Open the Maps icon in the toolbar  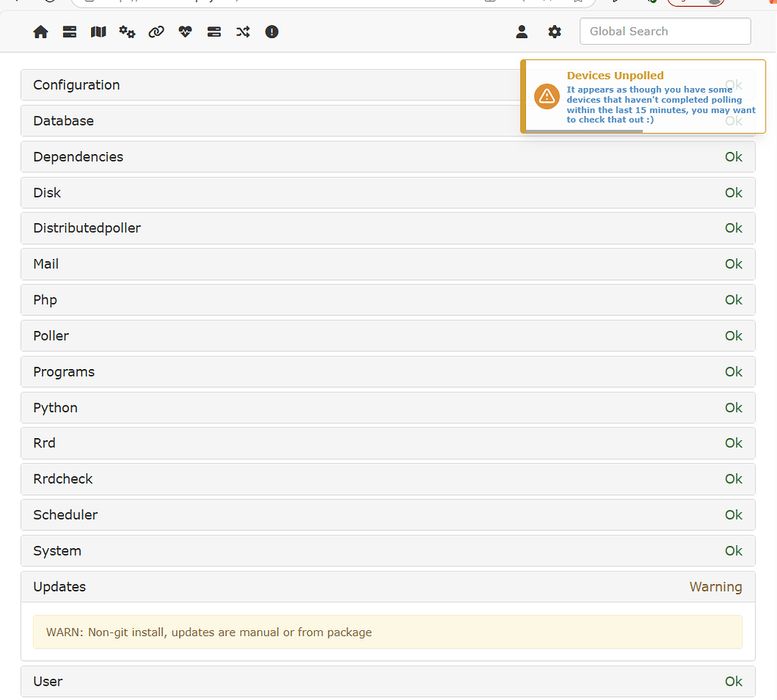tap(98, 32)
